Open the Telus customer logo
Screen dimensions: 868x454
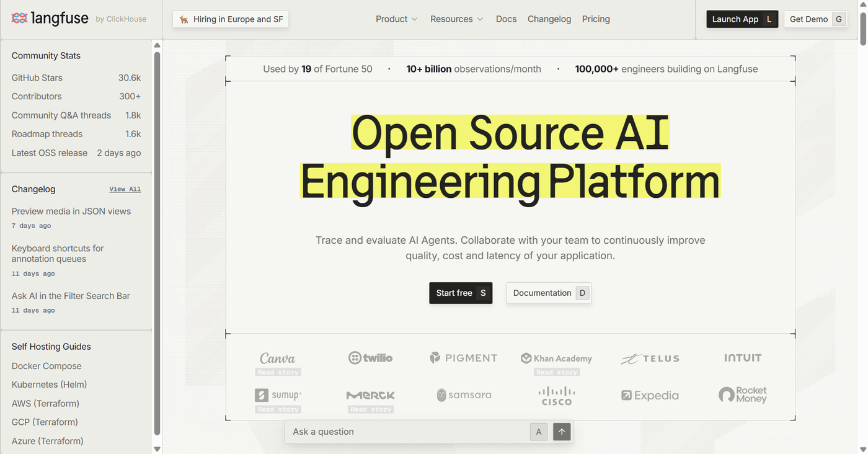pyautogui.click(x=650, y=358)
